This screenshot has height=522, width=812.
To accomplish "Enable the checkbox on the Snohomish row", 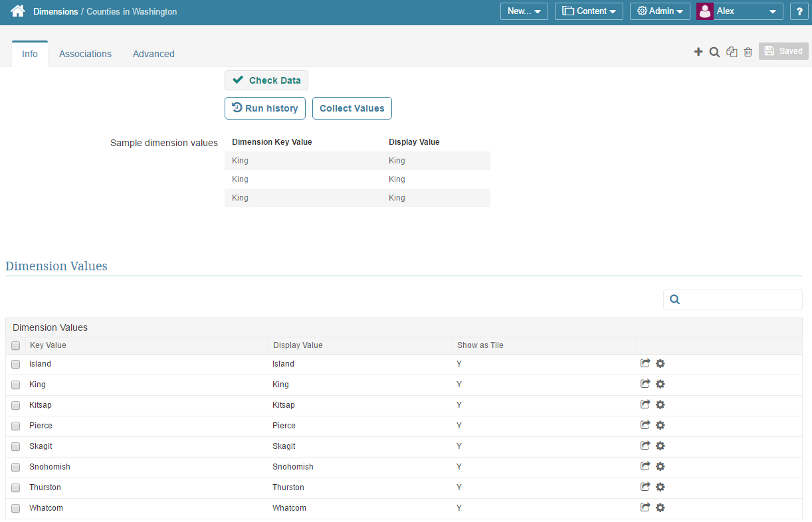I will (15, 467).
